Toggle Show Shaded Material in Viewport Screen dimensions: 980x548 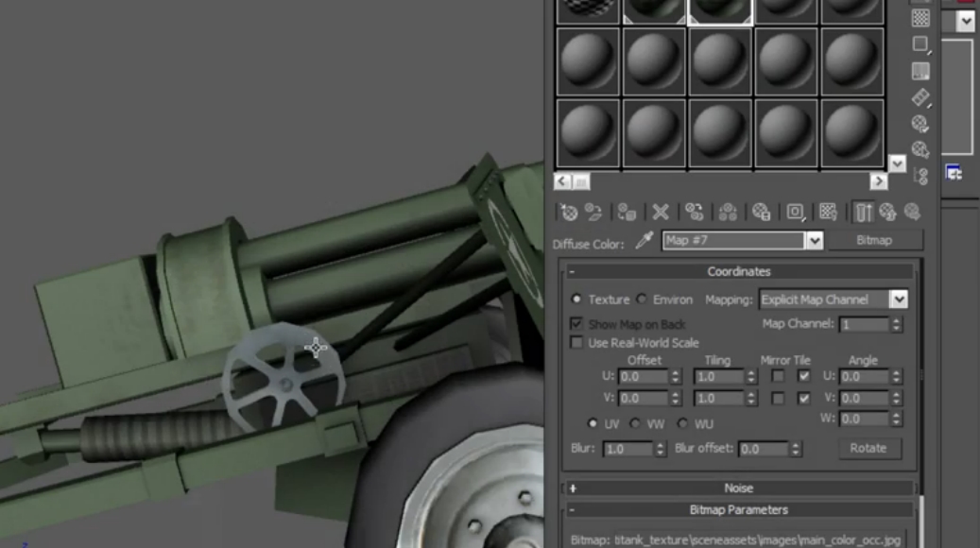tap(828, 212)
